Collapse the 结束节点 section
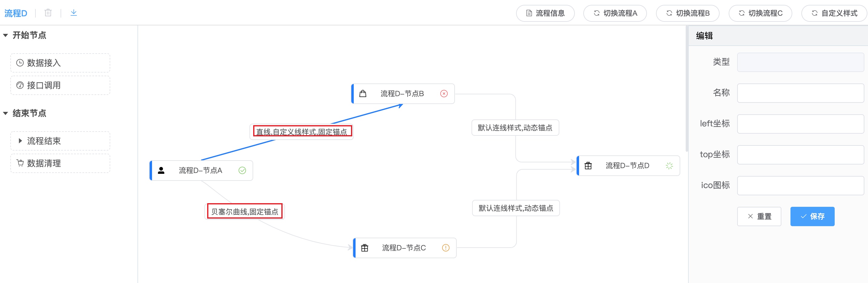The height and width of the screenshot is (283, 868). 5,113
